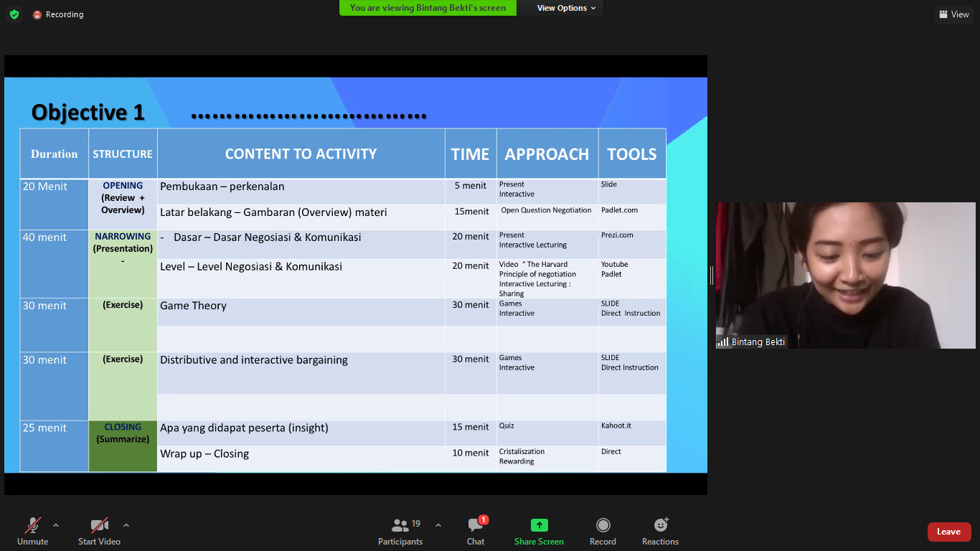Open the Participants panel icon

[x=400, y=525]
